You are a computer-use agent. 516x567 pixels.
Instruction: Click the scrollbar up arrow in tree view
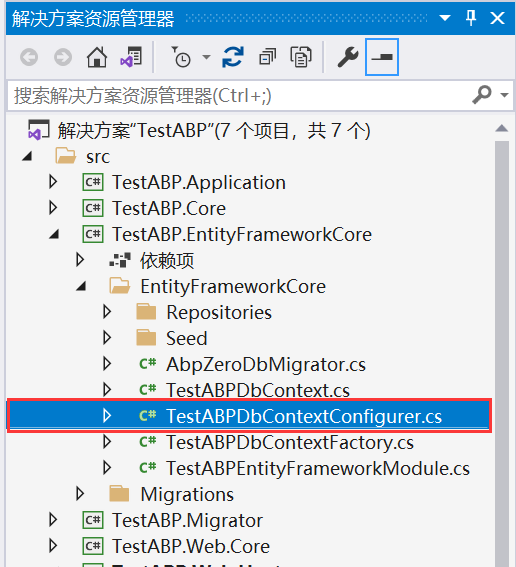[x=502, y=128]
